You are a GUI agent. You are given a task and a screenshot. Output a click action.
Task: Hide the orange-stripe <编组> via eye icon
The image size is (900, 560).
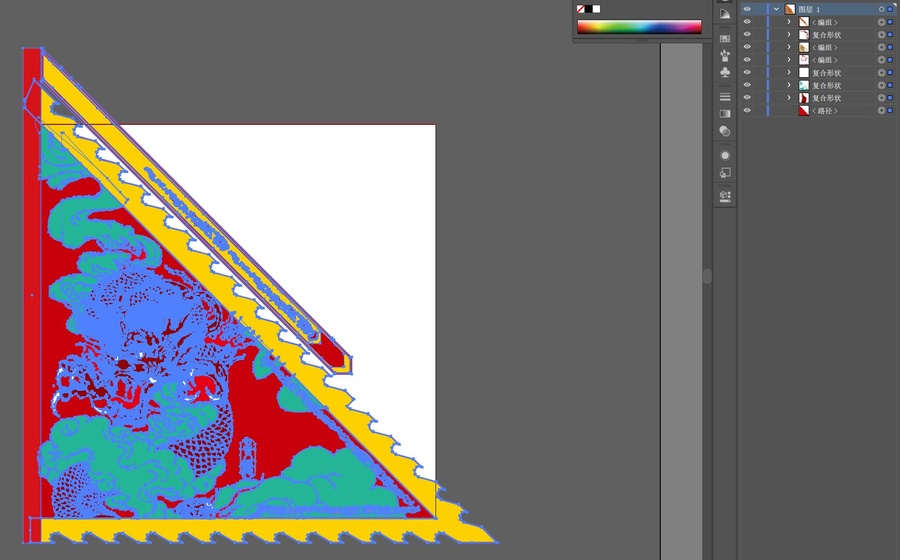pos(747,22)
